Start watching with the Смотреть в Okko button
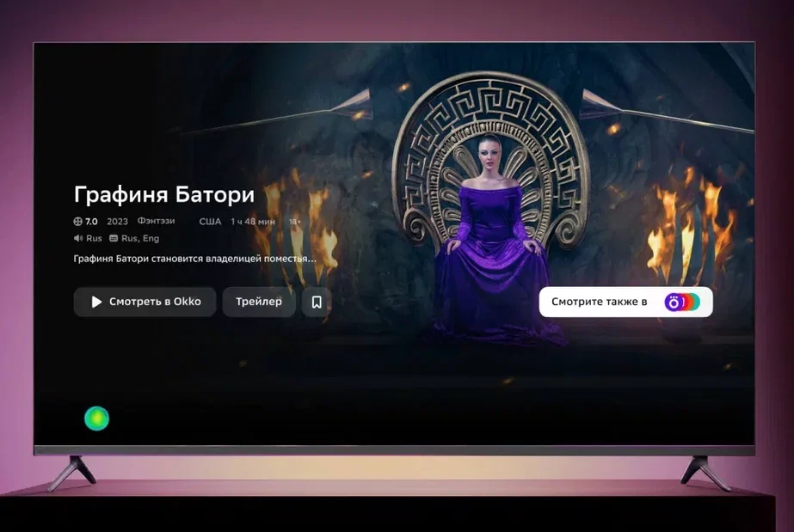This screenshot has height=532, width=794. [145, 302]
